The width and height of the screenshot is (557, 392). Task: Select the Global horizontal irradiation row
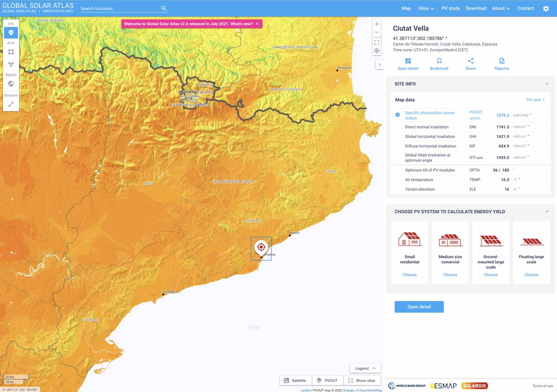pyautogui.click(x=471, y=136)
